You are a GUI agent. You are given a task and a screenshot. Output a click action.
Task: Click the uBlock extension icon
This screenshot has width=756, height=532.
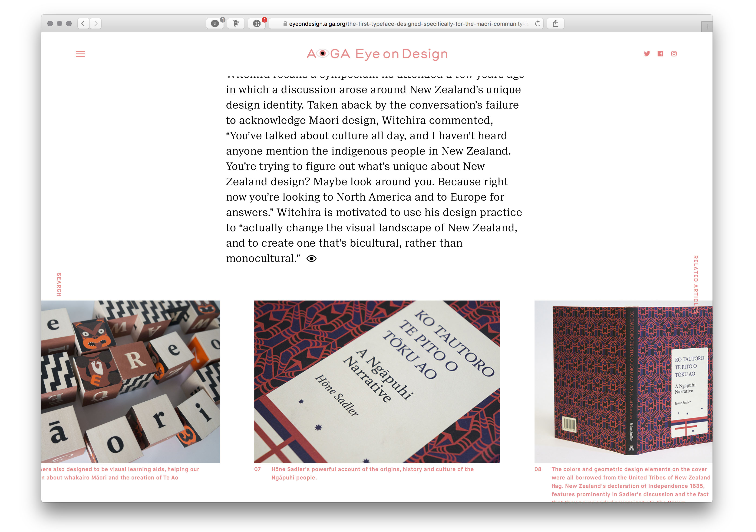coord(215,23)
